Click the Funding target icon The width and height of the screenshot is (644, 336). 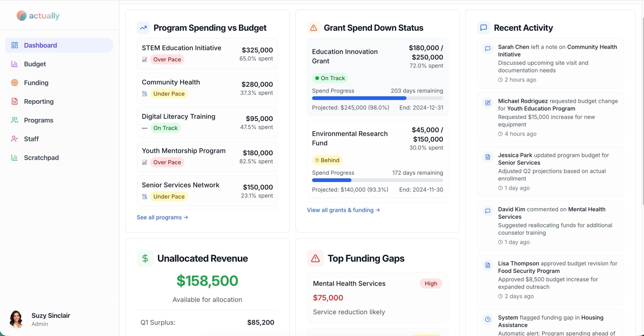click(15, 82)
